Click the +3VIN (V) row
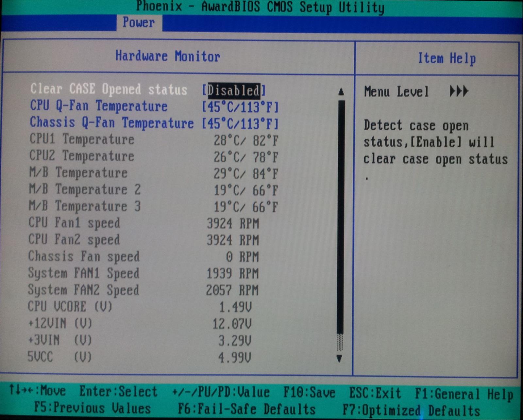 click(140, 340)
